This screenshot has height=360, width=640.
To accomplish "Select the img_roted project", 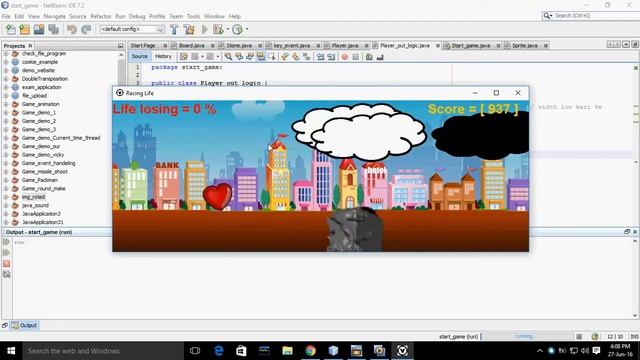I will (x=33, y=197).
